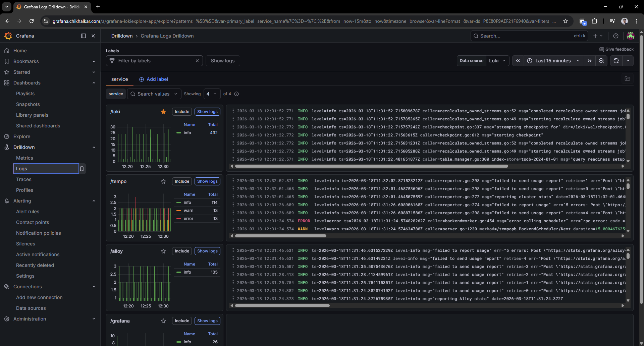Clear the labels filter with the X icon
This screenshot has height=346, width=644.
click(197, 61)
